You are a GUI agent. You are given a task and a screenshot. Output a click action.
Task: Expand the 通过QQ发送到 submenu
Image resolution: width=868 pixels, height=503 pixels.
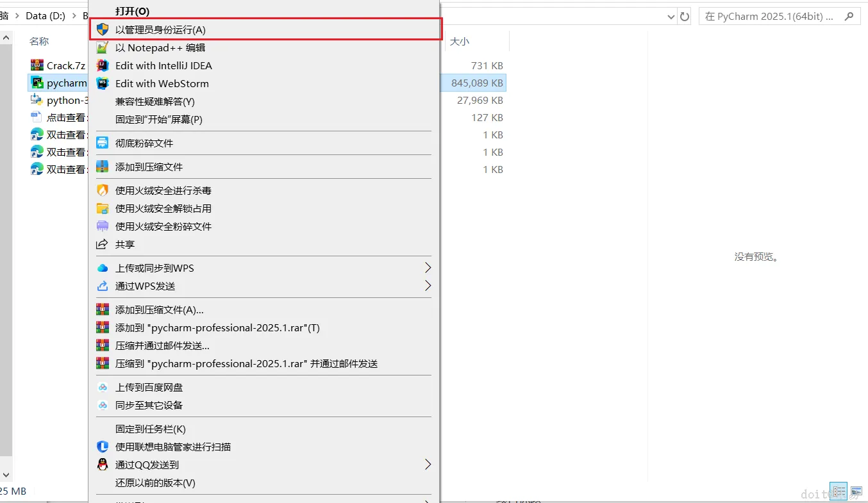coord(428,465)
